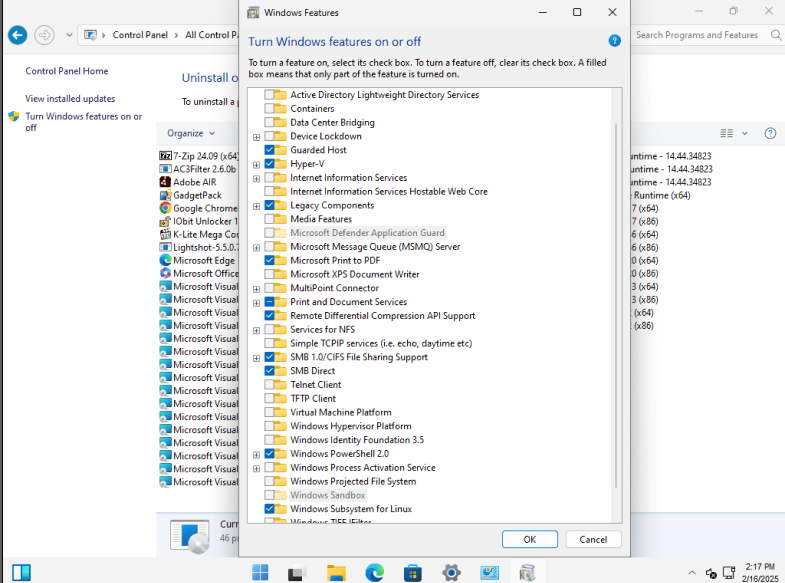The image size is (785, 583).
Task: Select the Microsoft Office program icon
Action: coord(165,273)
